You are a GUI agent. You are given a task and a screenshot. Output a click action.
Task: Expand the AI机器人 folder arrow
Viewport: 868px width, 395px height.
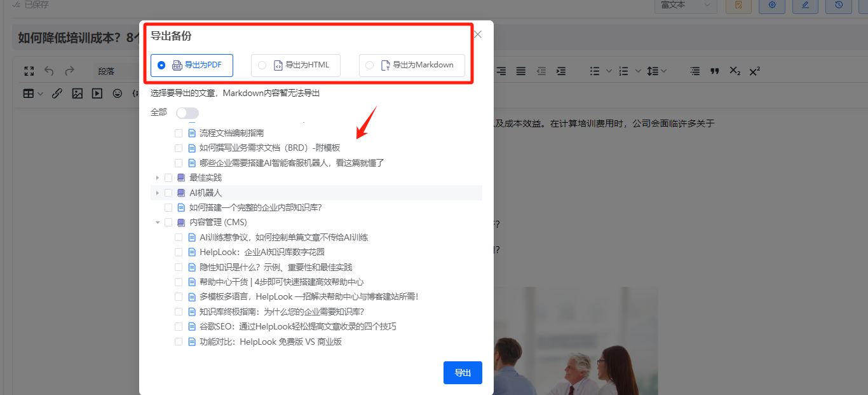coord(158,193)
